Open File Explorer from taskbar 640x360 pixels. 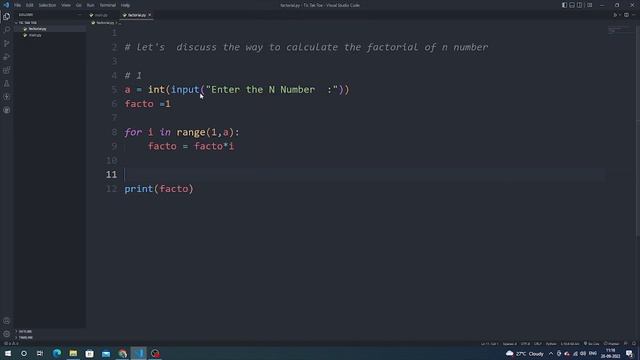[73, 353]
